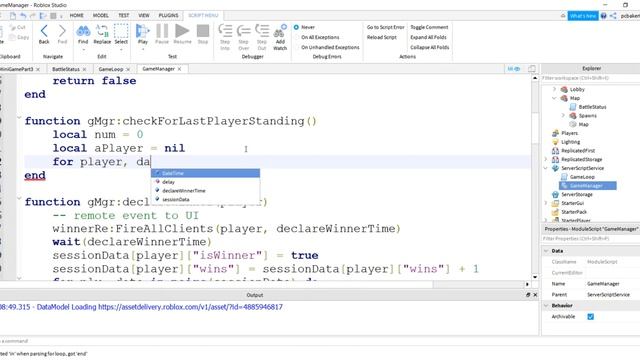The image size is (640, 360).
Task: Collapse the Map model node
Action: (554, 98)
